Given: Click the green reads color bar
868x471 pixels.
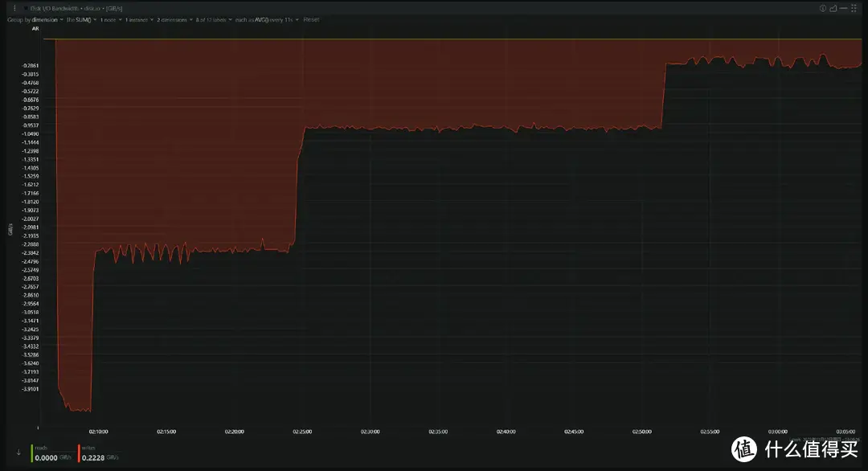Looking at the screenshot, I should tap(31, 453).
